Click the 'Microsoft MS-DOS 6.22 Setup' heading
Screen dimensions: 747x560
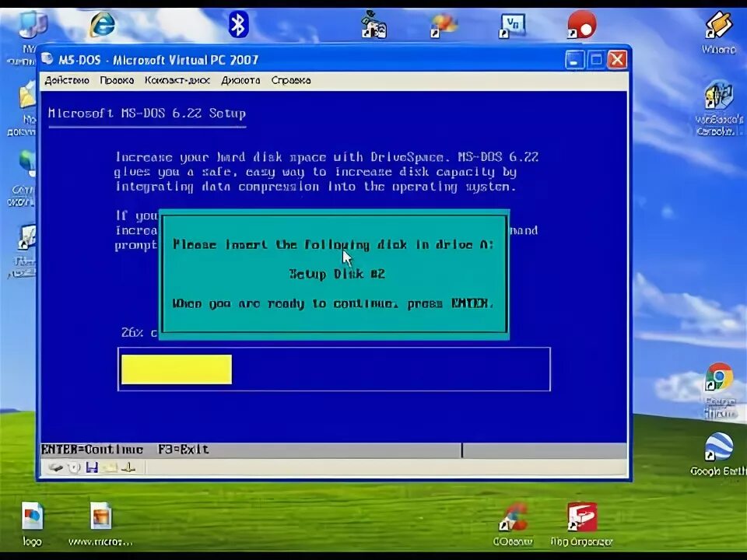147,114
